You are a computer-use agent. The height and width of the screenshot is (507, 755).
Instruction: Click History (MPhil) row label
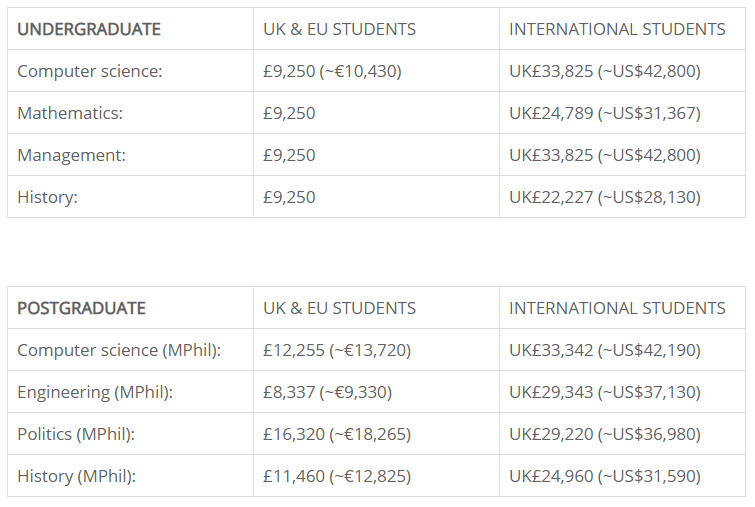tap(76, 476)
